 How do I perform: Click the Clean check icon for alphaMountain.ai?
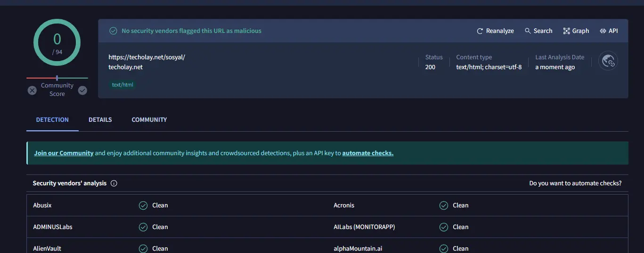coord(444,248)
